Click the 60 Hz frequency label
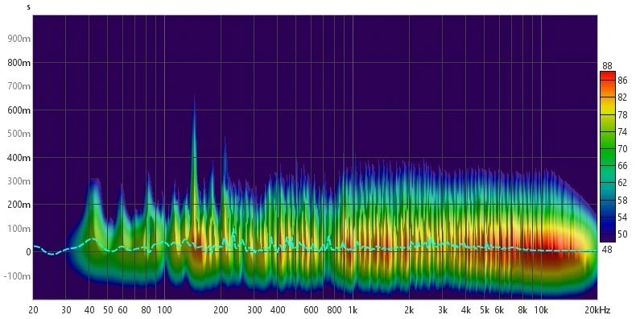 point(122,309)
